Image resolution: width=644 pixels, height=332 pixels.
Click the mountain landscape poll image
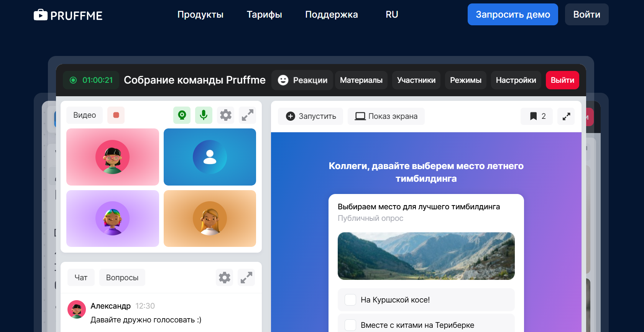coord(426,256)
